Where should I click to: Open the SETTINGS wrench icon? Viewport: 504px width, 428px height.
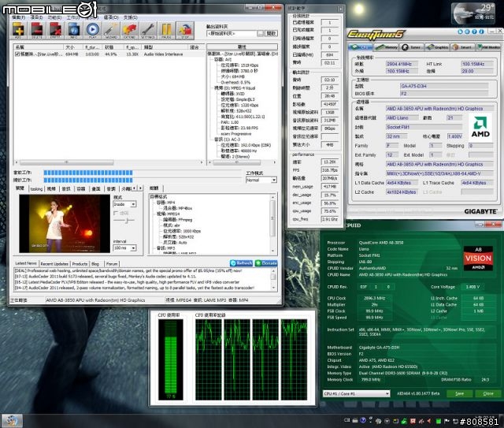click(148, 31)
